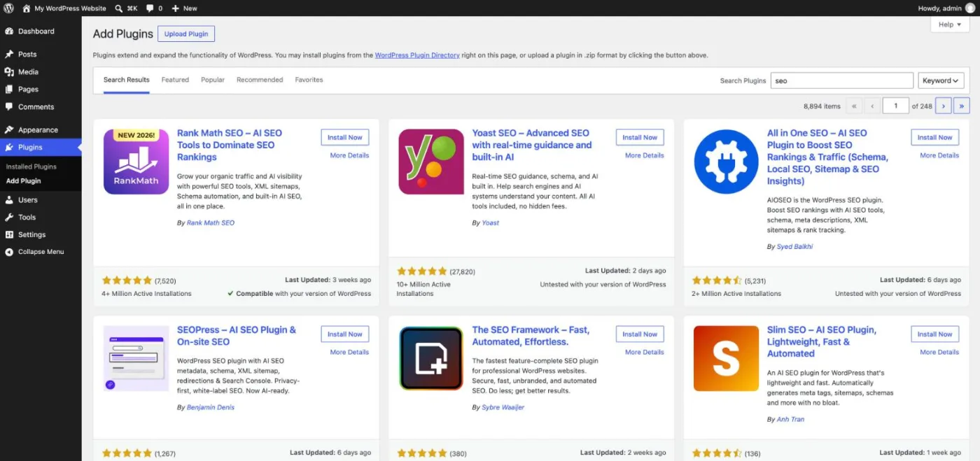The height and width of the screenshot is (461, 980).
Task: Focus the Search Plugins input field
Action: (x=842, y=80)
